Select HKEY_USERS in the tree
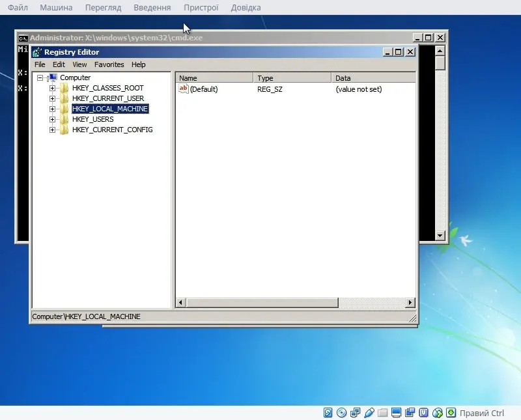 point(92,119)
